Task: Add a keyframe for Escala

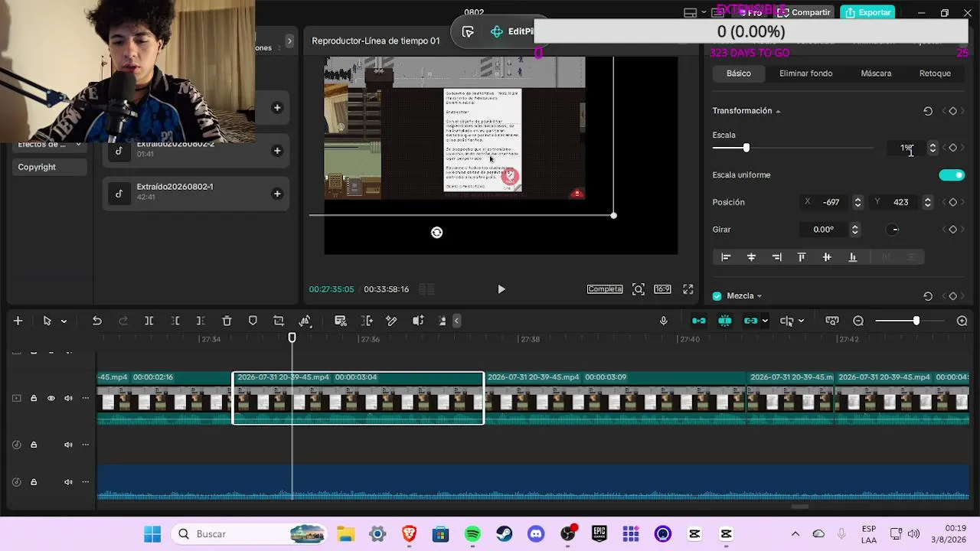Action: click(953, 148)
